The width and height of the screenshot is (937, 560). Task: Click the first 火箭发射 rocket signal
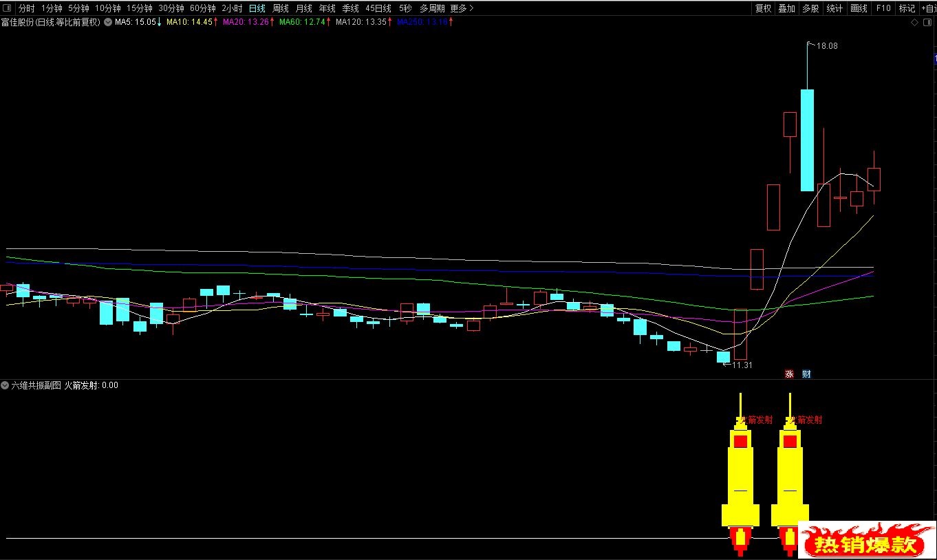pos(740,475)
